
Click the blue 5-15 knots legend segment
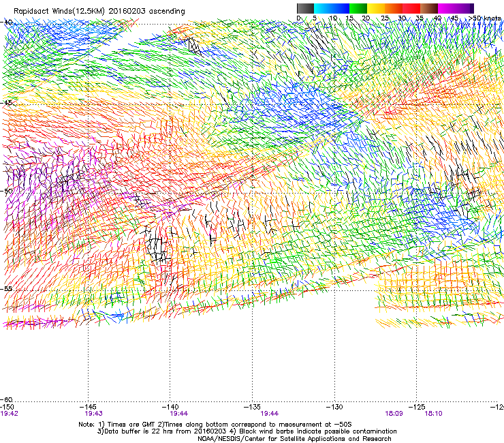coord(332,8)
